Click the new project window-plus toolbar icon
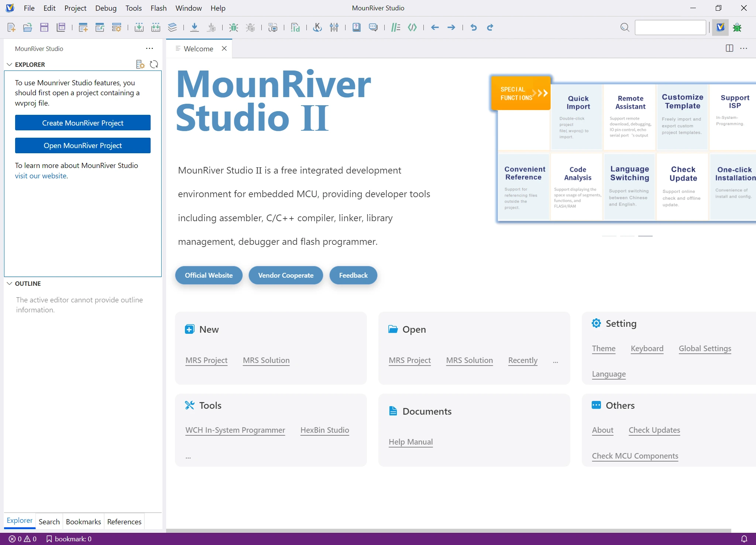756x545 pixels. coord(83,27)
